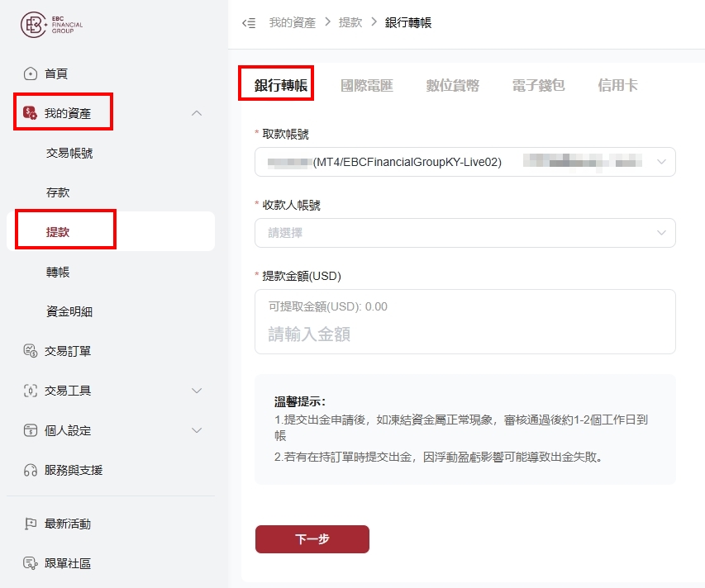This screenshot has height=588, width=705.
Task: Click the 下一步 button
Action: (x=312, y=539)
